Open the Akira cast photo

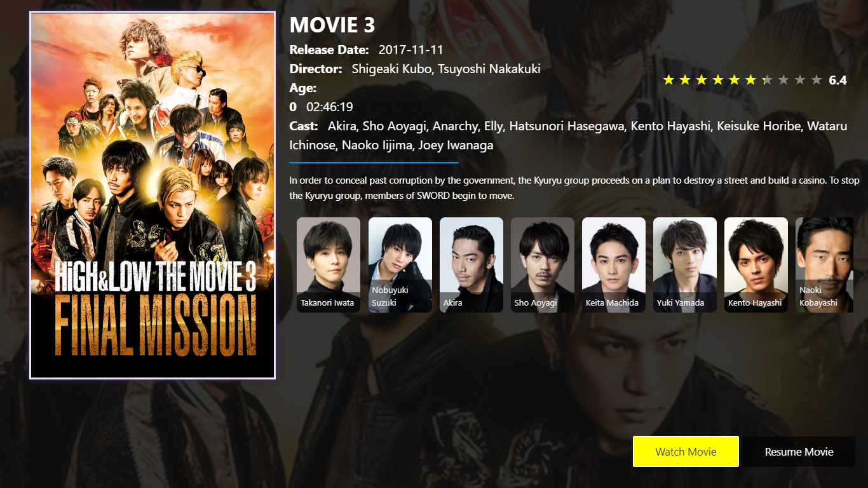coord(471,265)
